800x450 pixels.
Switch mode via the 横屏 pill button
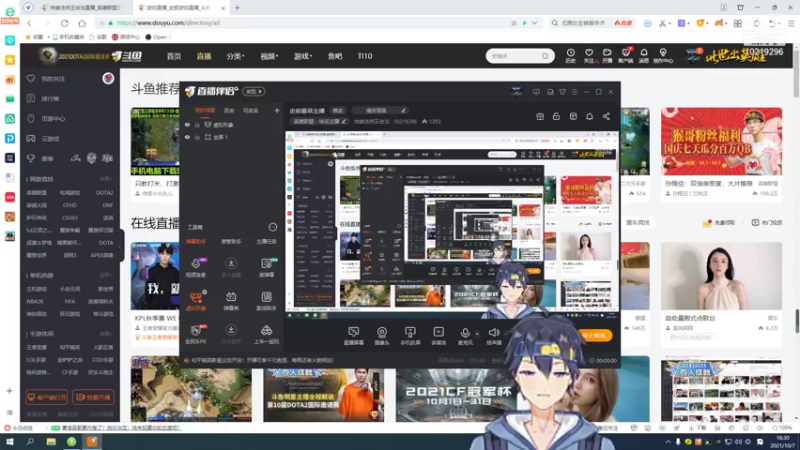point(254,92)
